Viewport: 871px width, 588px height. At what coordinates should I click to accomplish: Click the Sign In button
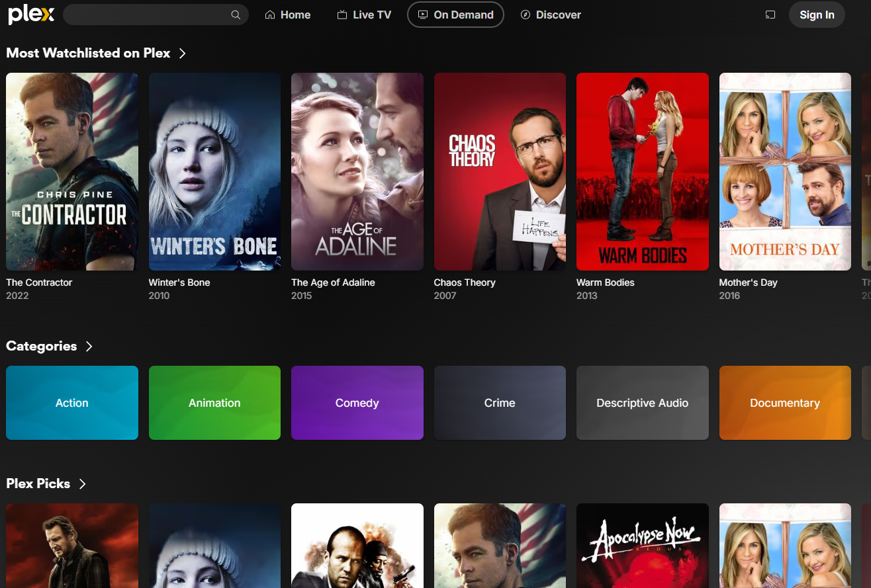[817, 15]
